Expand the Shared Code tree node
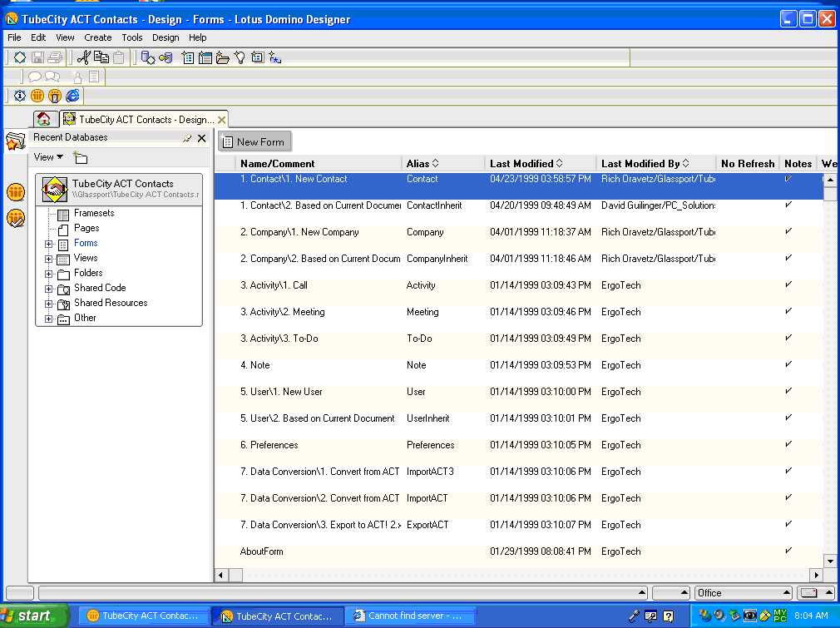840x628 pixels. pyautogui.click(x=49, y=289)
